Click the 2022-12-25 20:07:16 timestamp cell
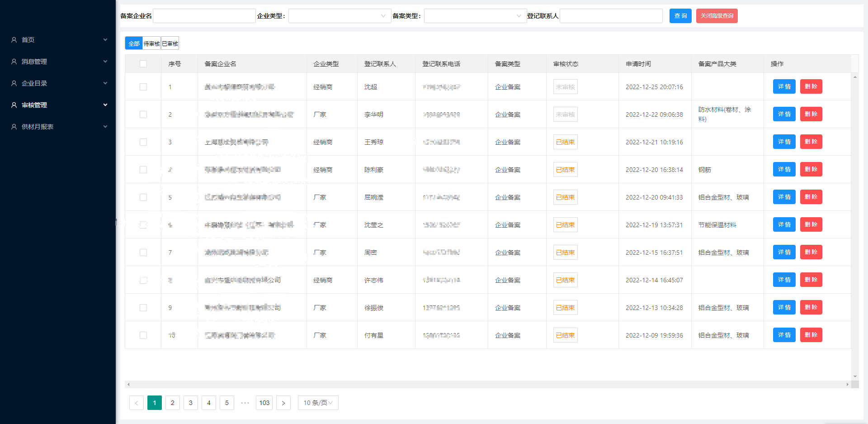 [x=654, y=87]
